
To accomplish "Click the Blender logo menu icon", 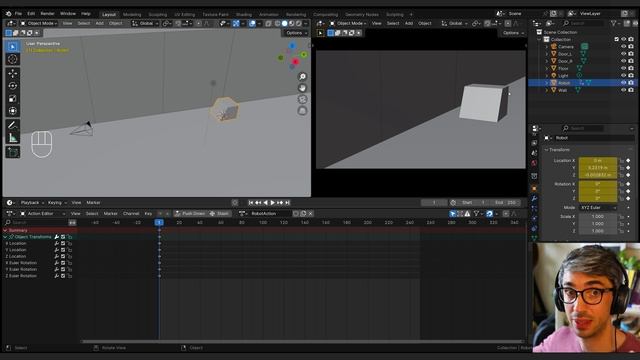I will tap(9, 13).
